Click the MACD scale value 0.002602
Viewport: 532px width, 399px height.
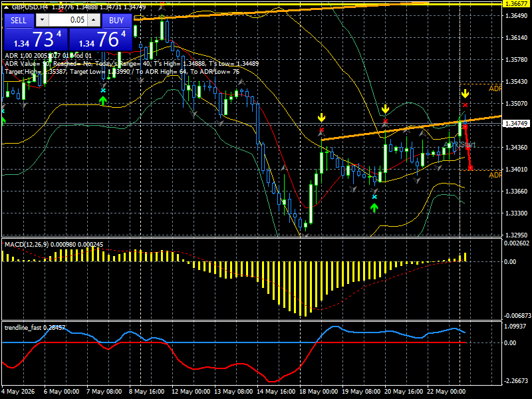coord(517,243)
